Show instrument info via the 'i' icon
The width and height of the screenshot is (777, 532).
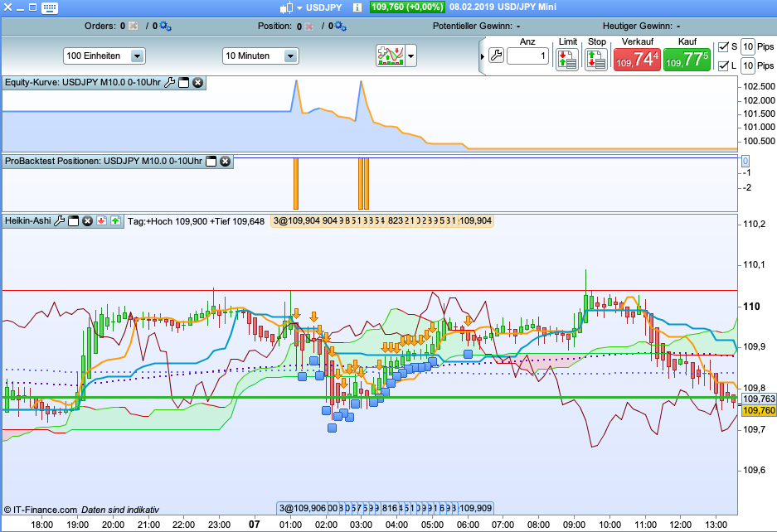pos(357,7)
